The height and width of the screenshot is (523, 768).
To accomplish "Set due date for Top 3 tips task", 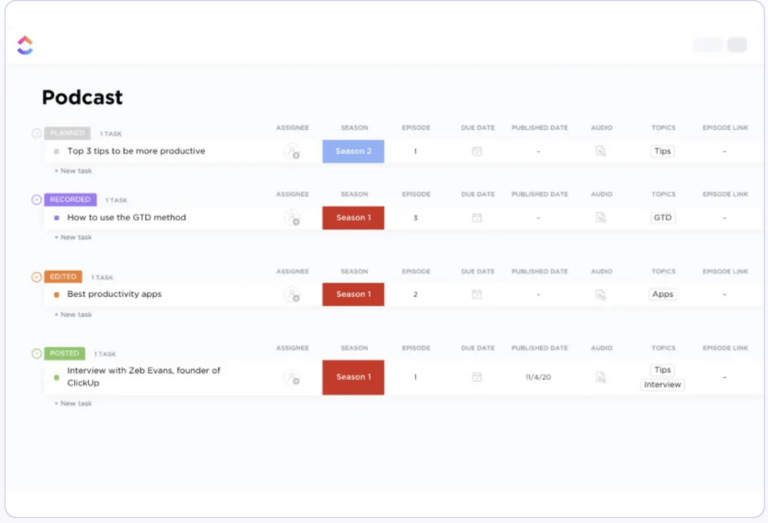I will 477,151.
